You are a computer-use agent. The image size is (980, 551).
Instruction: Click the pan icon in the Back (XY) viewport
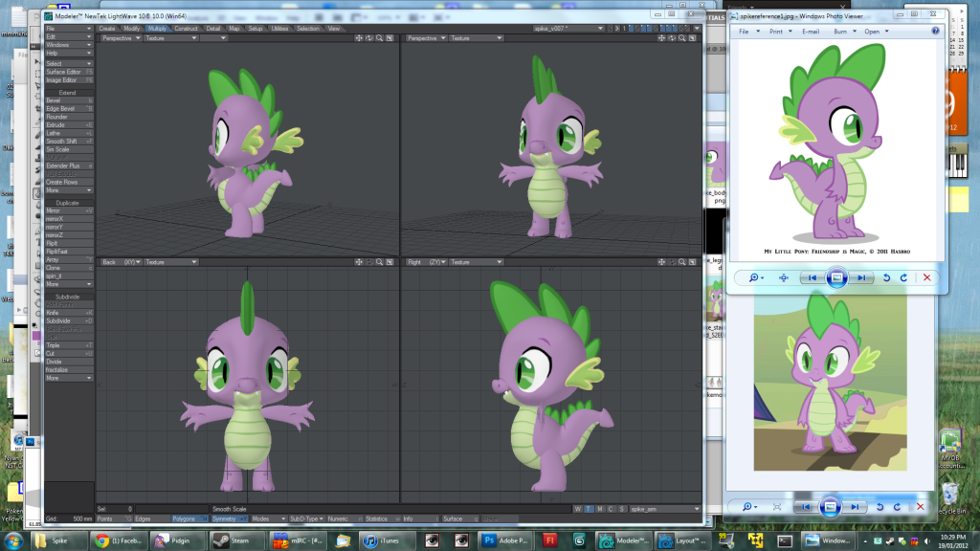click(x=359, y=262)
